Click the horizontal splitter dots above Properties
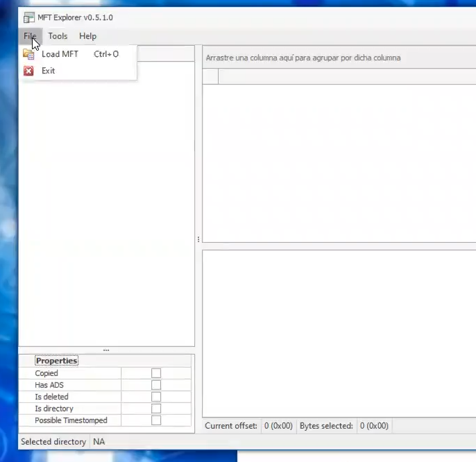This screenshot has width=476, height=462. click(x=106, y=350)
